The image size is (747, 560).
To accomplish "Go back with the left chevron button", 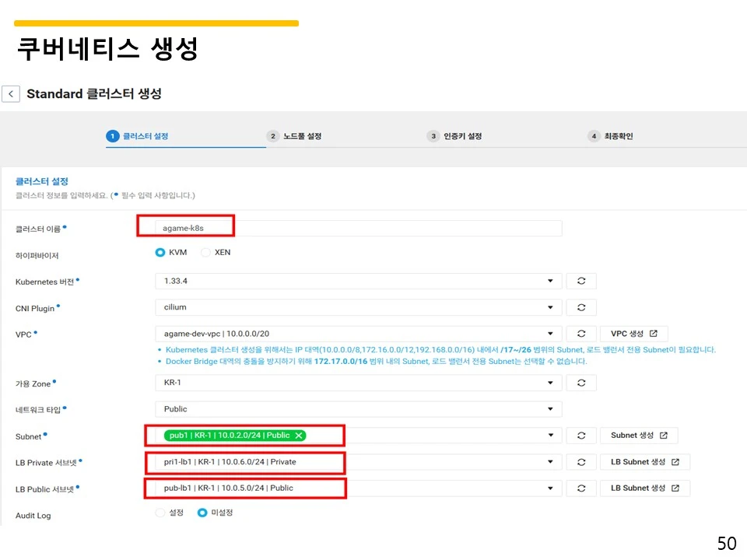I will pyautogui.click(x=11, y=94).
